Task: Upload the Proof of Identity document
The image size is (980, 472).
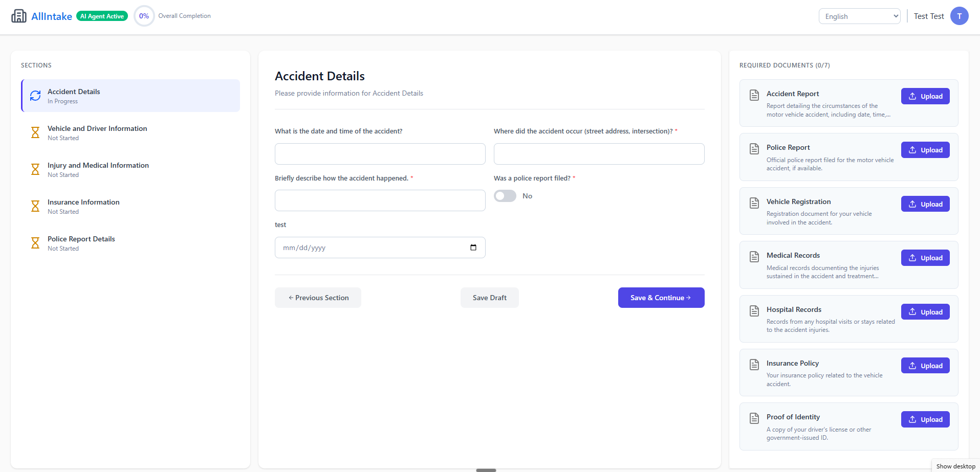Action: pos(925,419)
